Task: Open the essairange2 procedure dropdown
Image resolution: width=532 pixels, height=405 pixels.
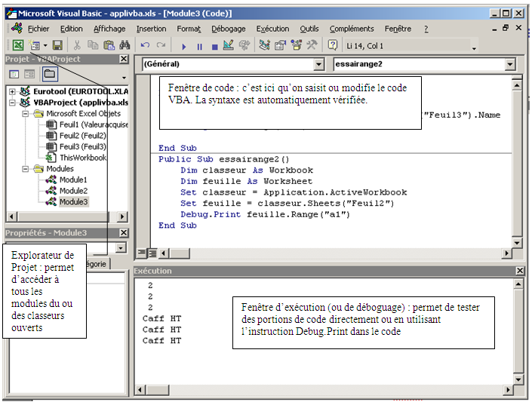Action: (510, 64)
